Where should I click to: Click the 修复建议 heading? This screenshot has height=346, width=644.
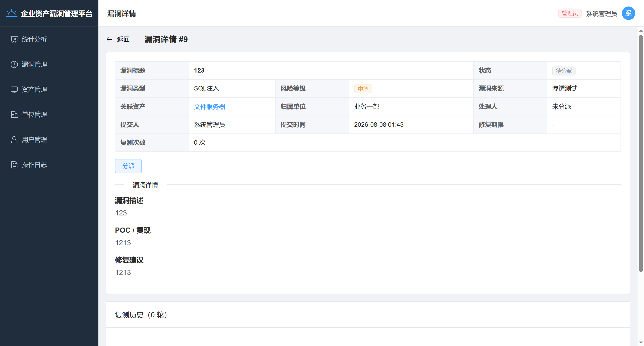pyautogui.click(x=129, y=260)
